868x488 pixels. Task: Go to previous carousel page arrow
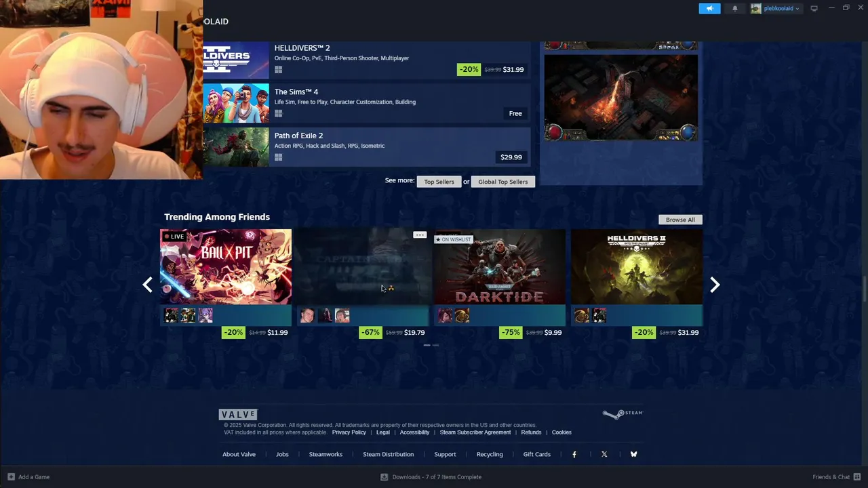[x=147, y=285]
